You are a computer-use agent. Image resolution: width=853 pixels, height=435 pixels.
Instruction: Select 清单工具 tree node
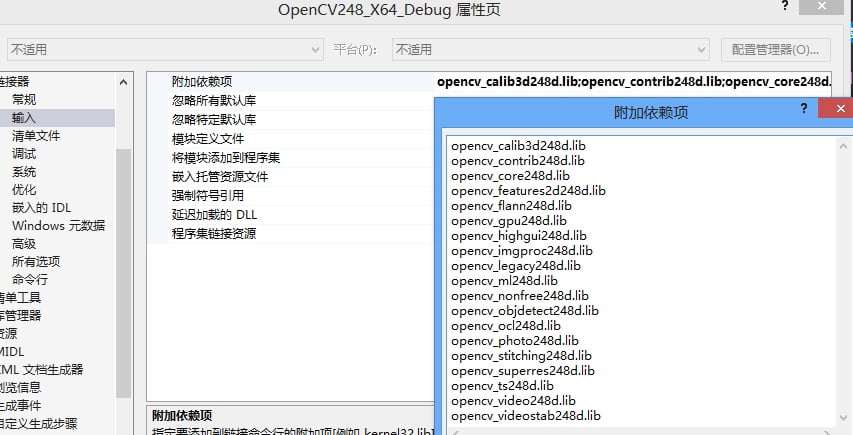[20, 297]
